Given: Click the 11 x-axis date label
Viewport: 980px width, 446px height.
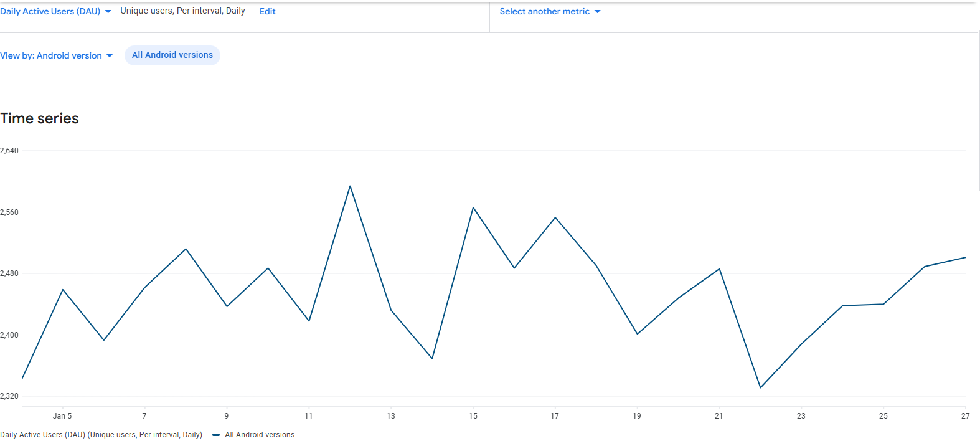Looking at the screenshot, I should click(x=309, y=416).
